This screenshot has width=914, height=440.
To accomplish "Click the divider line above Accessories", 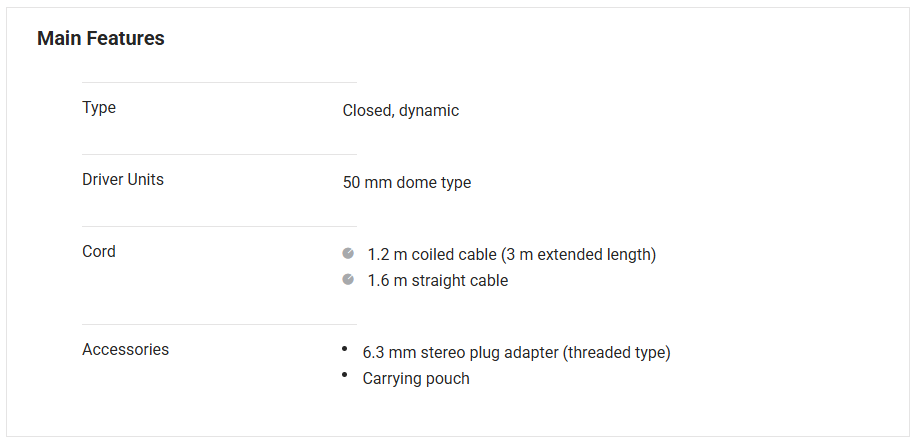I will click(219, 325).
